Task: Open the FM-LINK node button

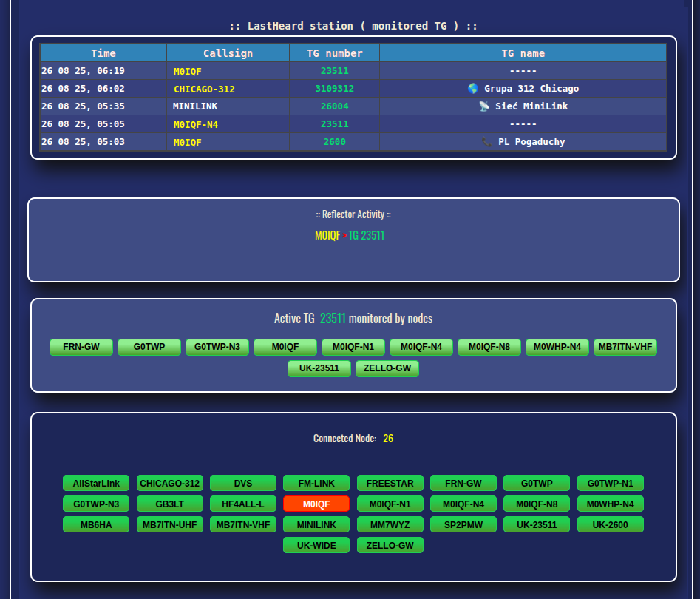Action: [x=316, y=484]
